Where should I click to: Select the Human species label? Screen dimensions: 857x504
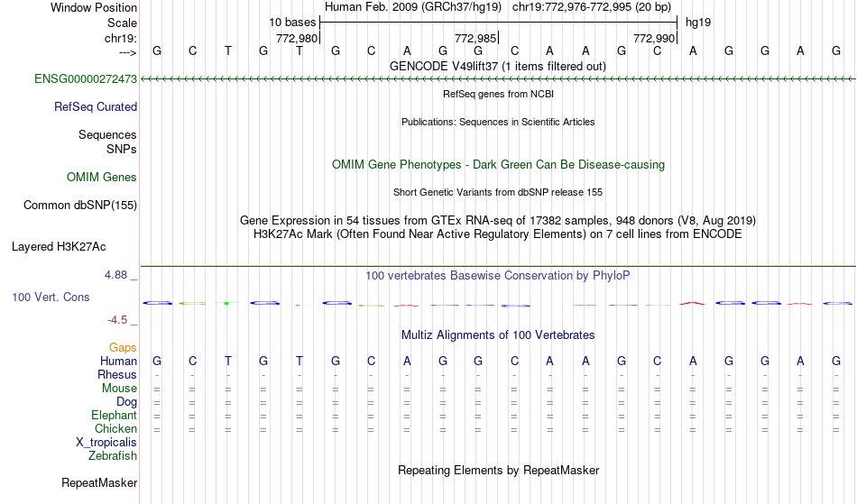pyautogui.click(x=118, y=361)
